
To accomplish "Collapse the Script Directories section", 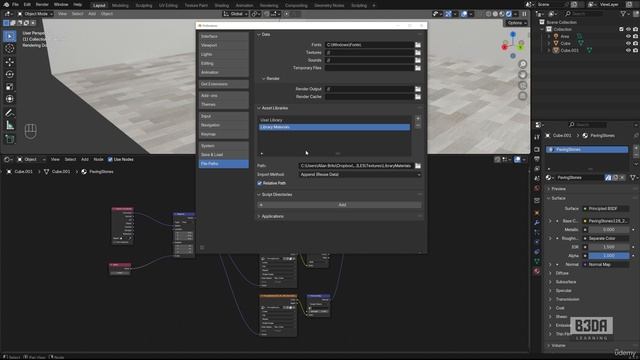I will [x=259, y=195].
